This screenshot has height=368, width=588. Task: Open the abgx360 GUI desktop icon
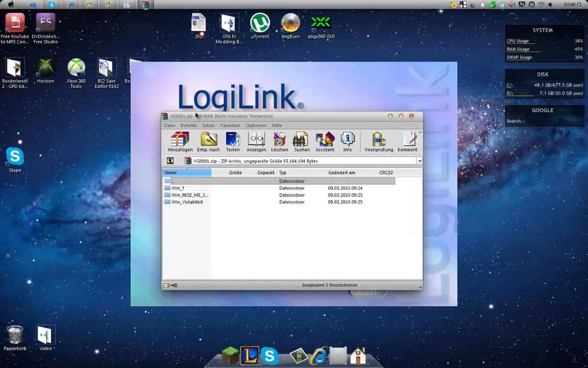click(321, 26)
